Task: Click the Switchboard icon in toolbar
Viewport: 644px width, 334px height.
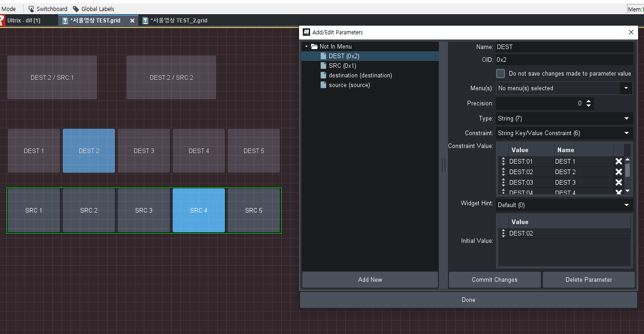Action: (31, 9)
